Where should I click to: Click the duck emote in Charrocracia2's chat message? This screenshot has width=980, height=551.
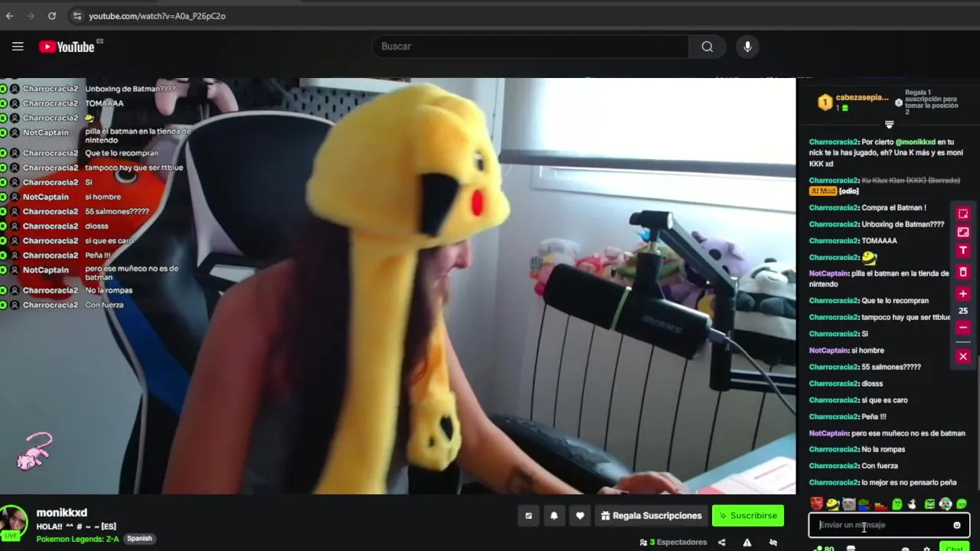869,257
